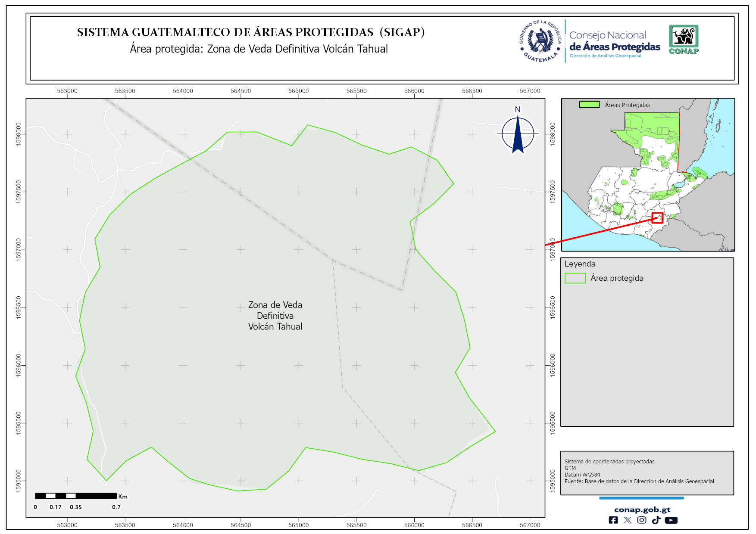Screen dimensions: 756x534
Task: Click the Leyenda heading
Action: tap(580, 264)
